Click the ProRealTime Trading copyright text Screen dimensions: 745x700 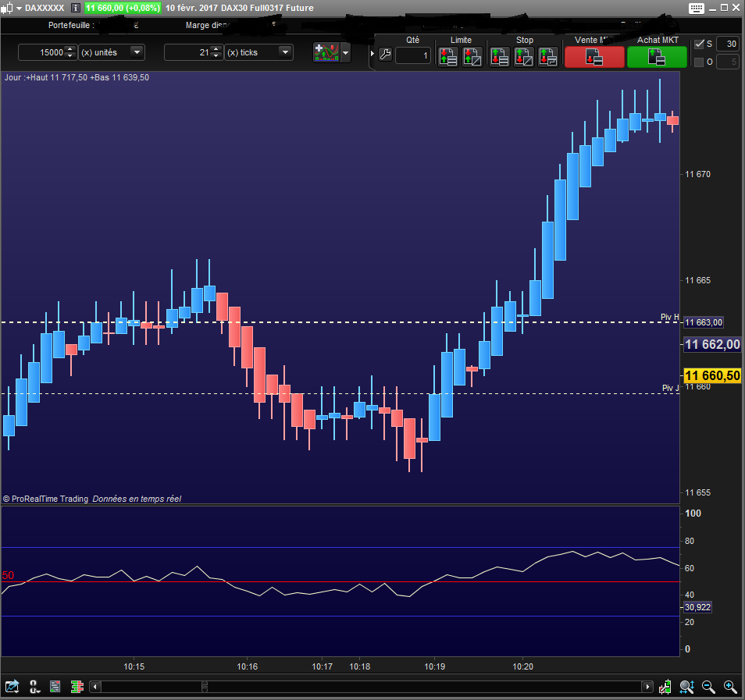(45, 499)
